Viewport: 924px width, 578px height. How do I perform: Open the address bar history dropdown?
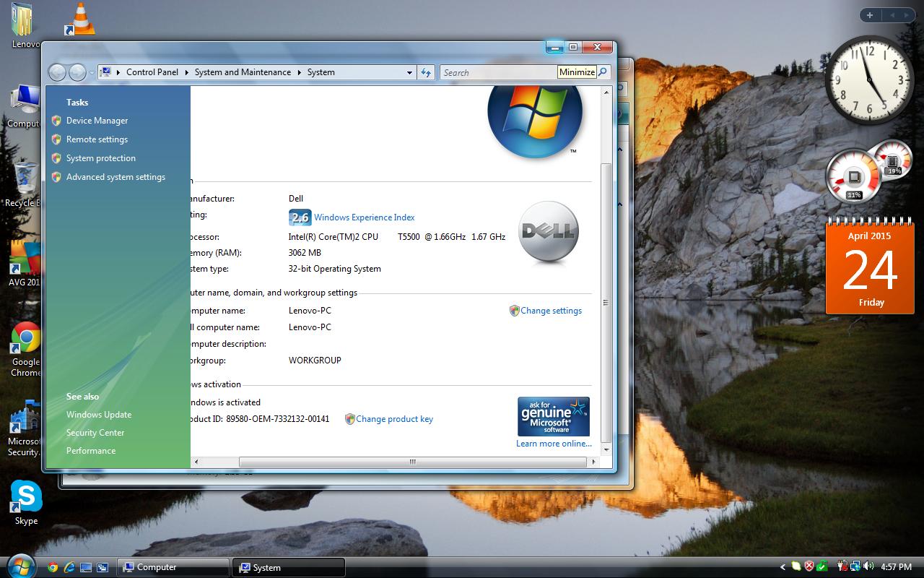coord(409,72)
